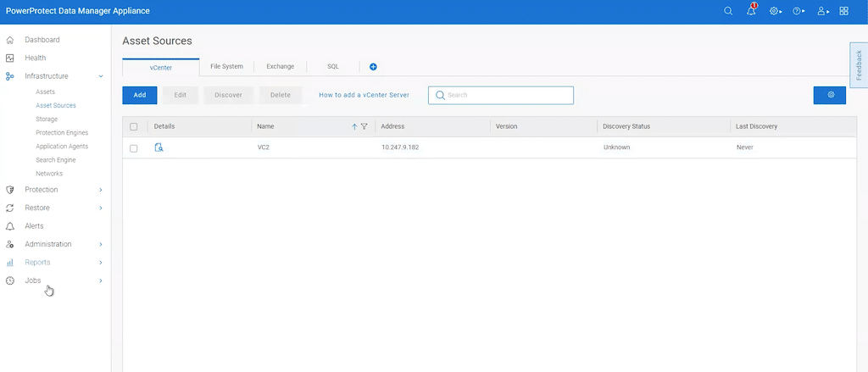Click the Restore arrows icon
Viewport: 868px width, 372px height.
click(x=9, y=208)
